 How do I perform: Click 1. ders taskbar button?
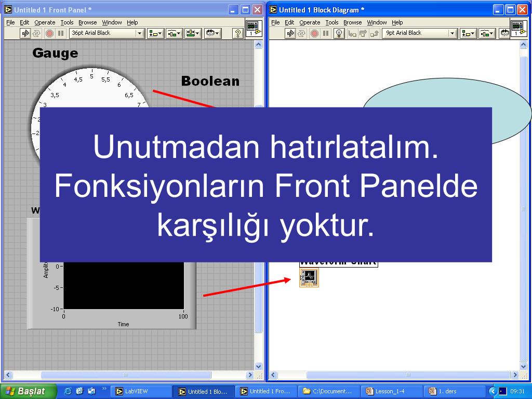pyautogui.click(x=454, y=392)
